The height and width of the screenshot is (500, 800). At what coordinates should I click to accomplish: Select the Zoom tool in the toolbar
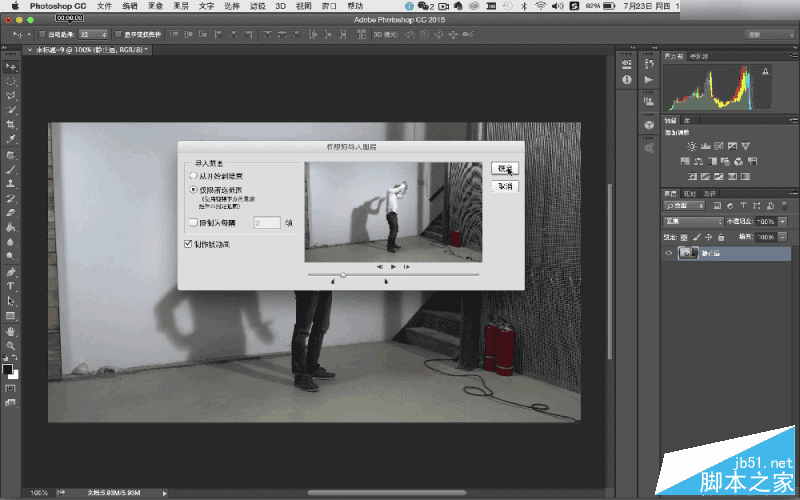[11, 345]
